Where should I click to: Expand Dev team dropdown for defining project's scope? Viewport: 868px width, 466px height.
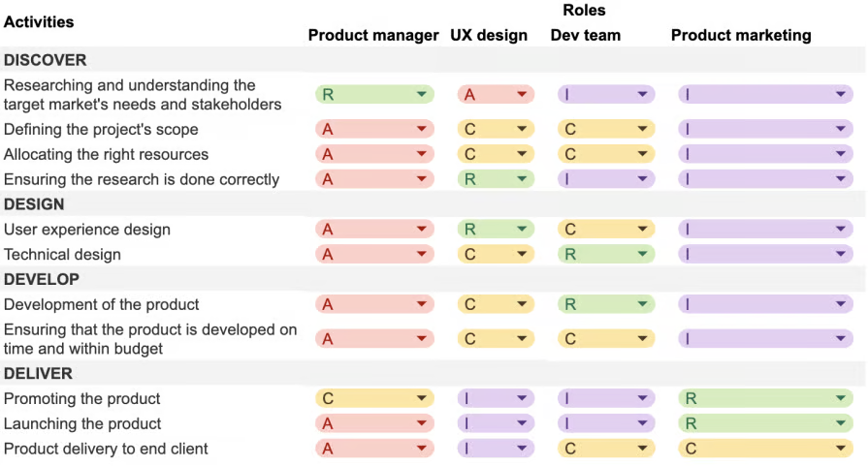[606, 129]
